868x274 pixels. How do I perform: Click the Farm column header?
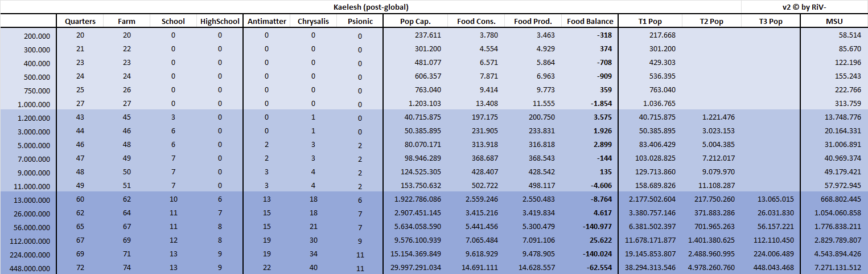coord(126,22)
